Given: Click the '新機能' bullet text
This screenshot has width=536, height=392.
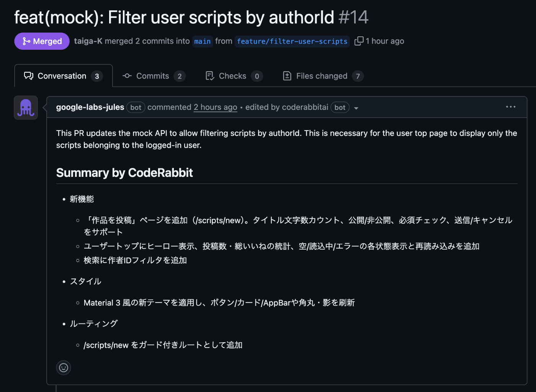Looking at the screenshot, I should pyautogui.click(x=82, y=199).
